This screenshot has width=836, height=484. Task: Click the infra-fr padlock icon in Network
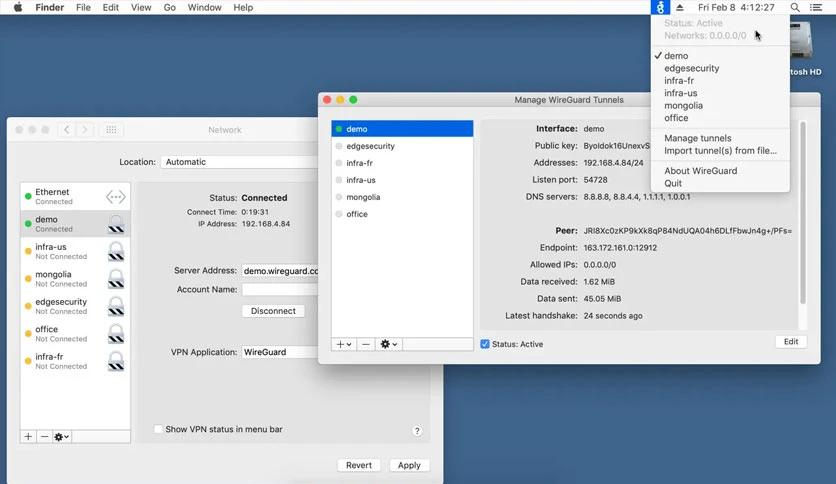point(116,361)
